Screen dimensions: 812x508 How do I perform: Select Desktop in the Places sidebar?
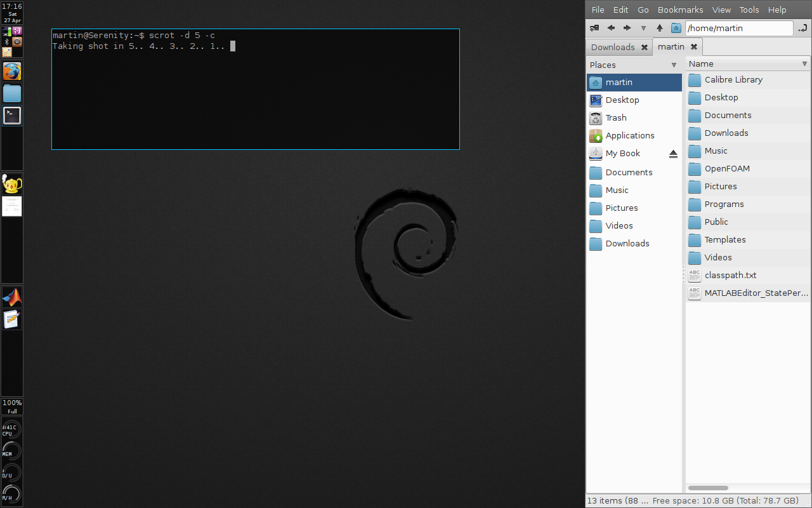pyautogui.click(x=634, y=100)
